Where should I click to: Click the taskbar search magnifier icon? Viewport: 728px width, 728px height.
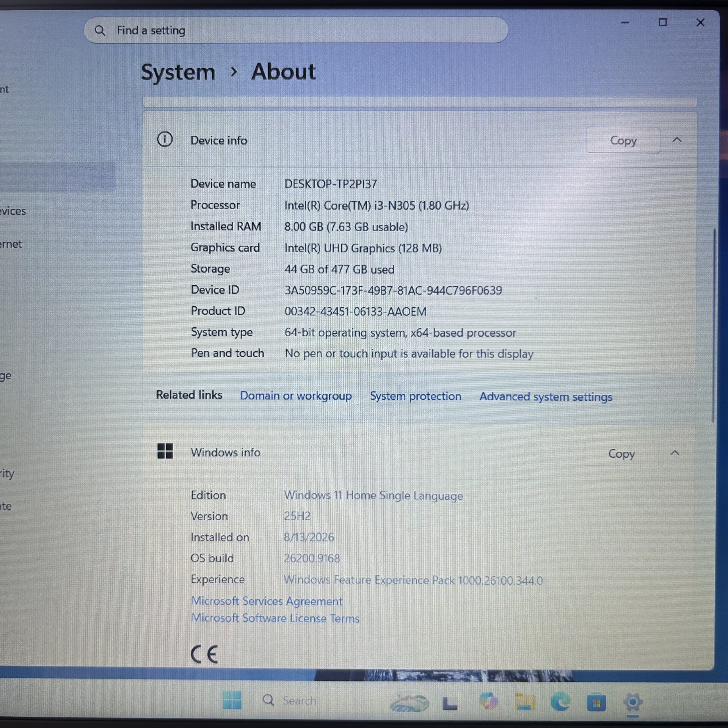[268, 700]
